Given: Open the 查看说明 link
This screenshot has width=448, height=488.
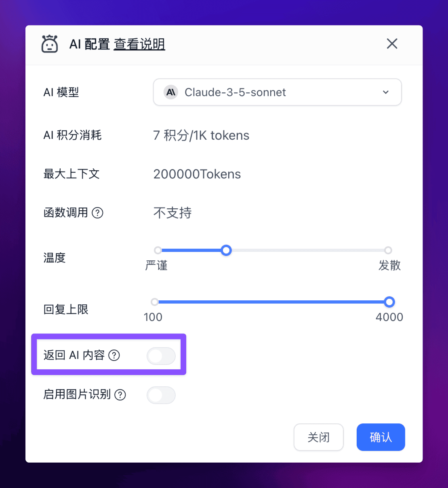Looking at the screenshot, I should [139, 44].
